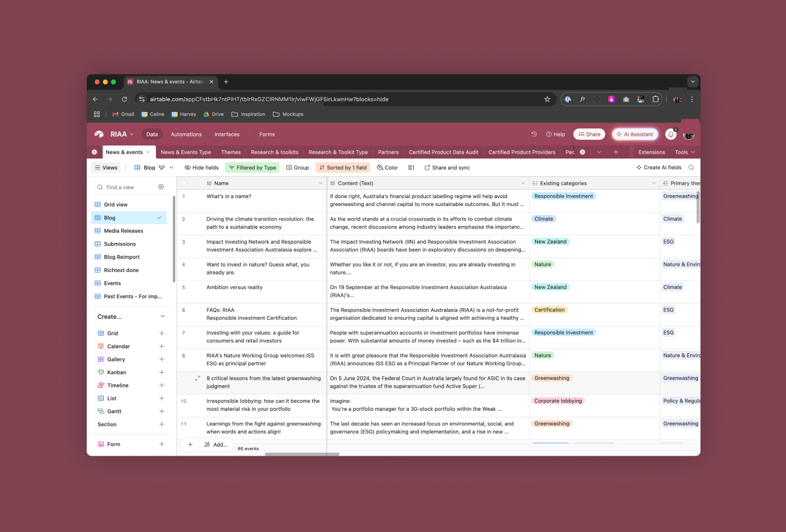Open the AI Assistant button
Viewport: 786px width, 532px height.
(635, 135)
